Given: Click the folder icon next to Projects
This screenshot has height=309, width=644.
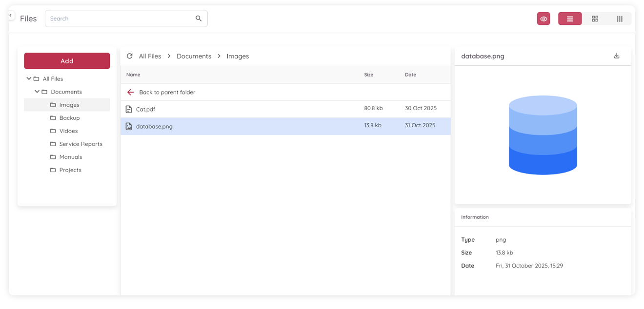Looking at the screenshot, I should [53, 170].
